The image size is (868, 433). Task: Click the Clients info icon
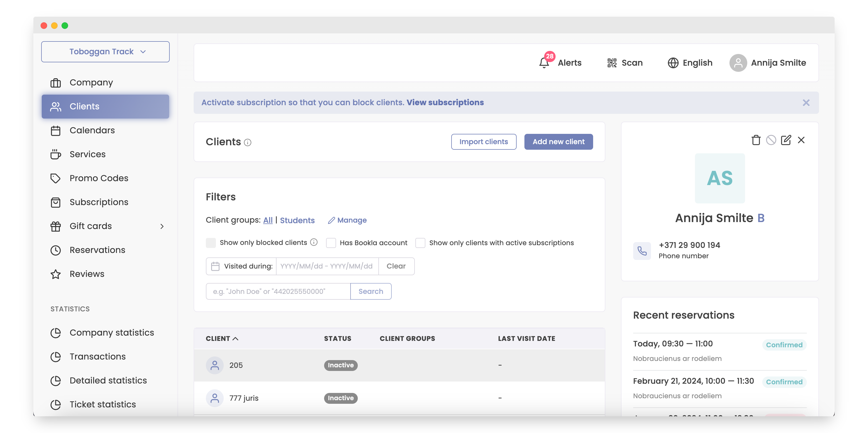248,142
